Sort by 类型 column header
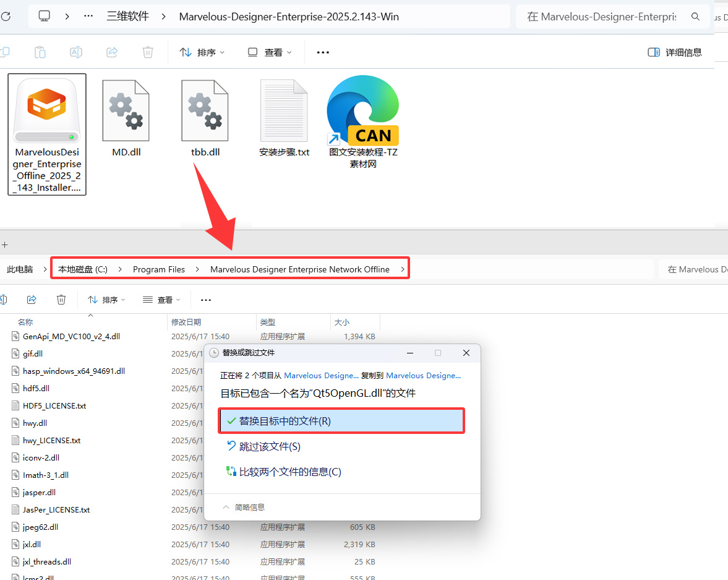Viewport: 728px width, 580px height. (x=268, y=322)
